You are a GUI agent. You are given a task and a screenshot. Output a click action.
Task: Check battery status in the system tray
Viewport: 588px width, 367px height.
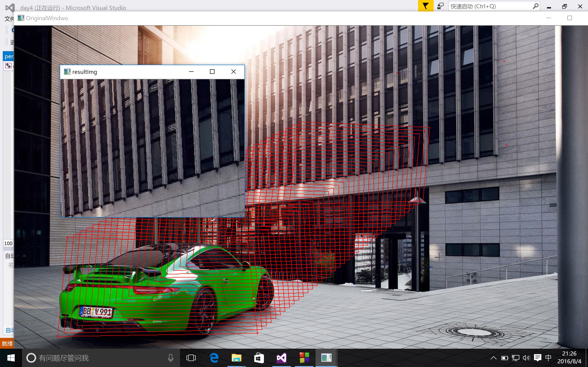tap(505, 358)
